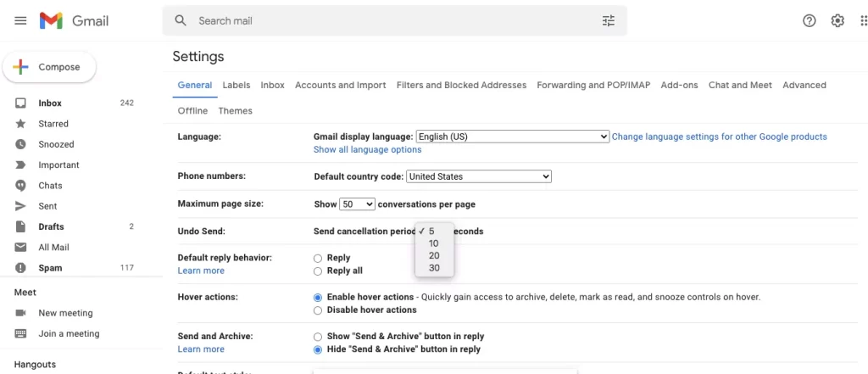Open the Settings gear icon
The width and height of the screenshot is (868, 374).
(x=837, y=21)
